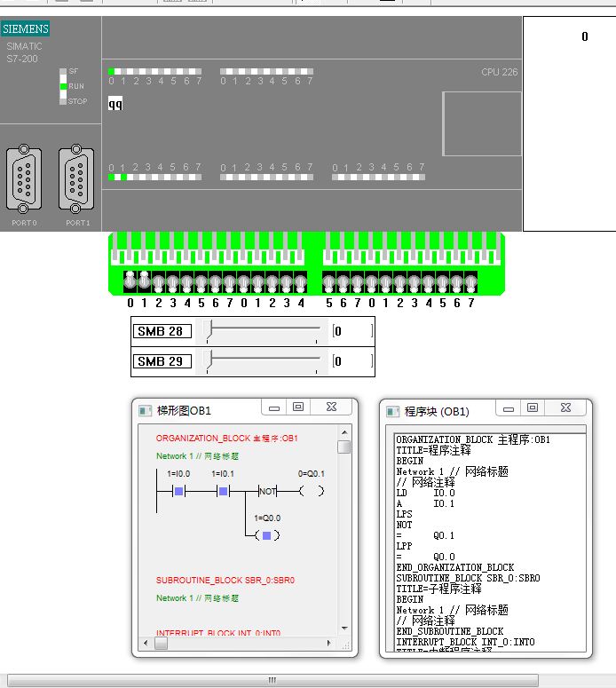Click the PORT 0 serial connector

[x=24, y=178]
